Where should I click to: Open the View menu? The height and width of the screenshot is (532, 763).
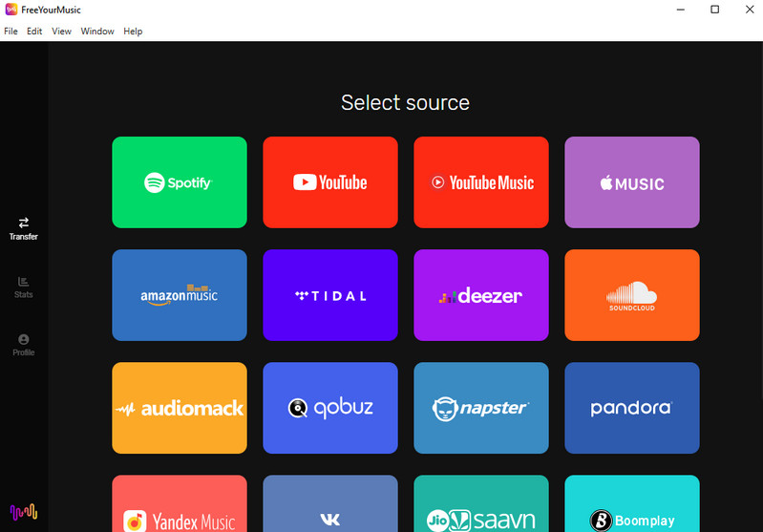tap(61, 32)
